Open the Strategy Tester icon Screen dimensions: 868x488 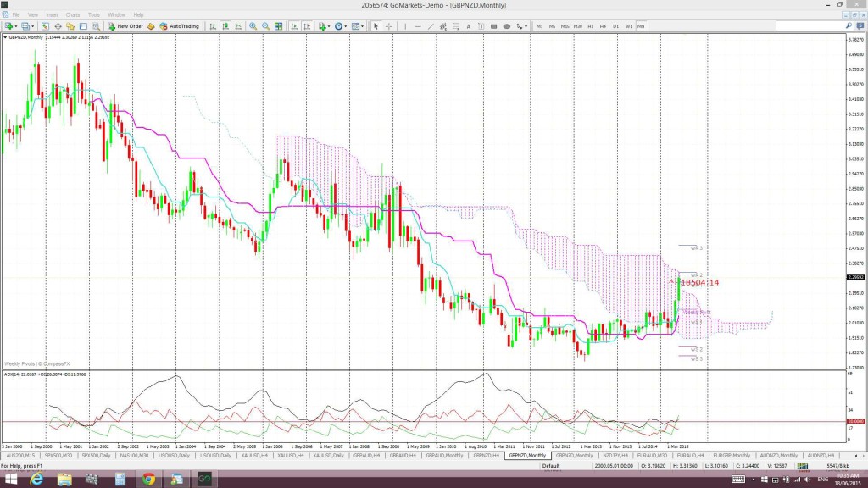click(x=96, y=26)
